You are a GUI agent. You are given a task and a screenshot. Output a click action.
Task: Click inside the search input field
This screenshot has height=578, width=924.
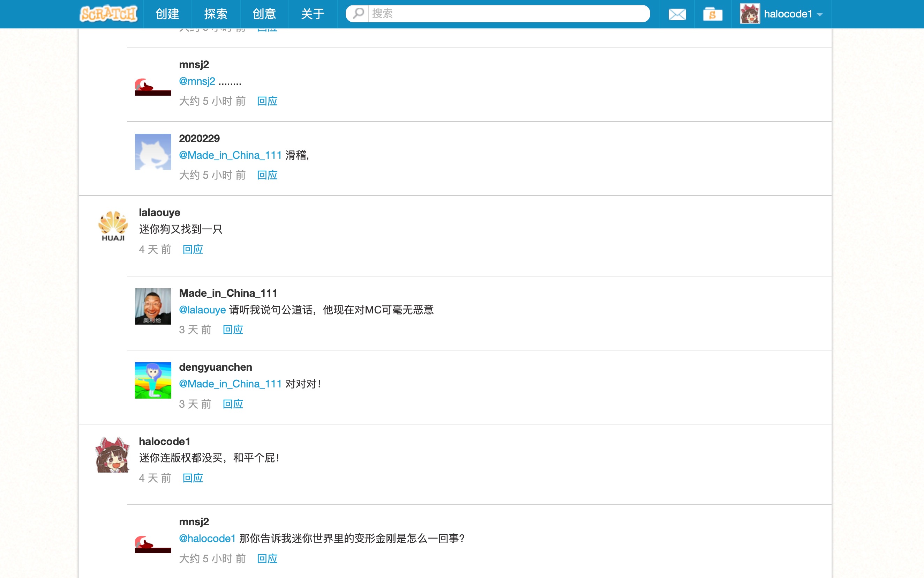497,13
